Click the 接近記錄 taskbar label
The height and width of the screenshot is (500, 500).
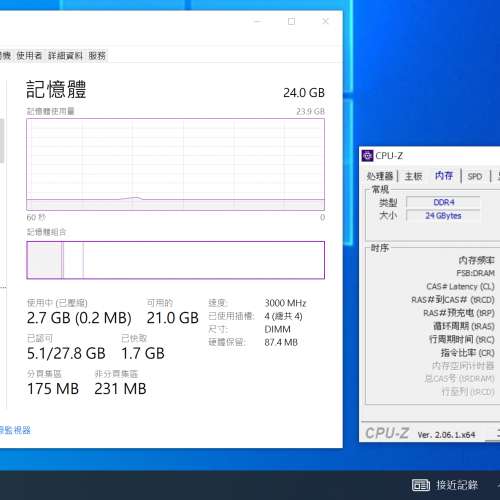point(457,485)
